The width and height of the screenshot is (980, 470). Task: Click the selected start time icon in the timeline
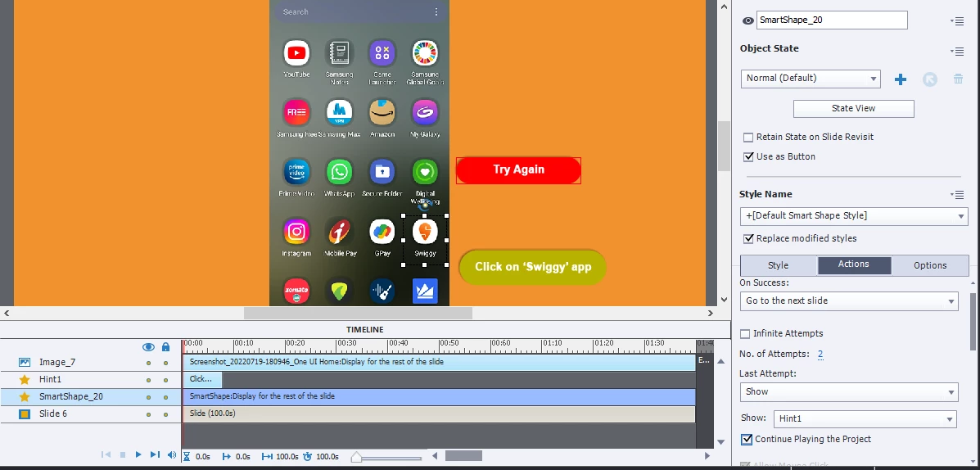coord(226,456)
